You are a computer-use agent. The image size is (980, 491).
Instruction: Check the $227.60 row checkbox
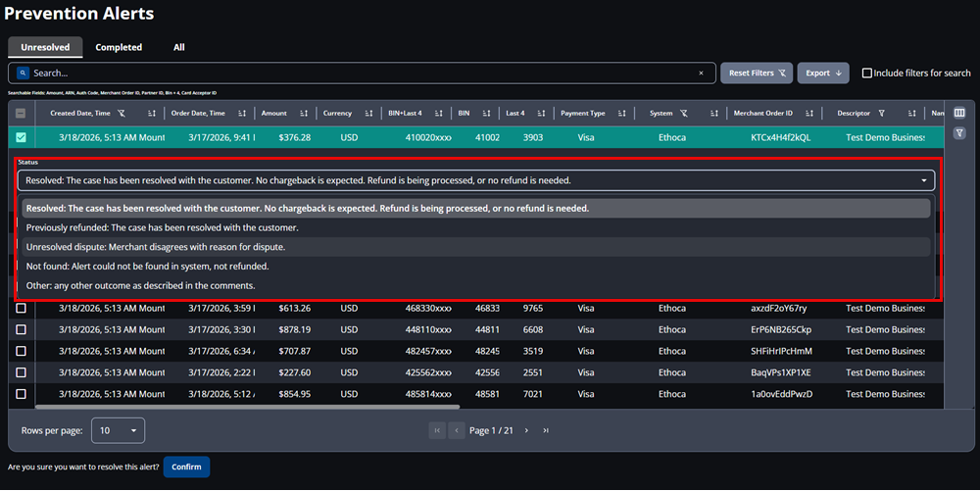click(x=21, y=372)
